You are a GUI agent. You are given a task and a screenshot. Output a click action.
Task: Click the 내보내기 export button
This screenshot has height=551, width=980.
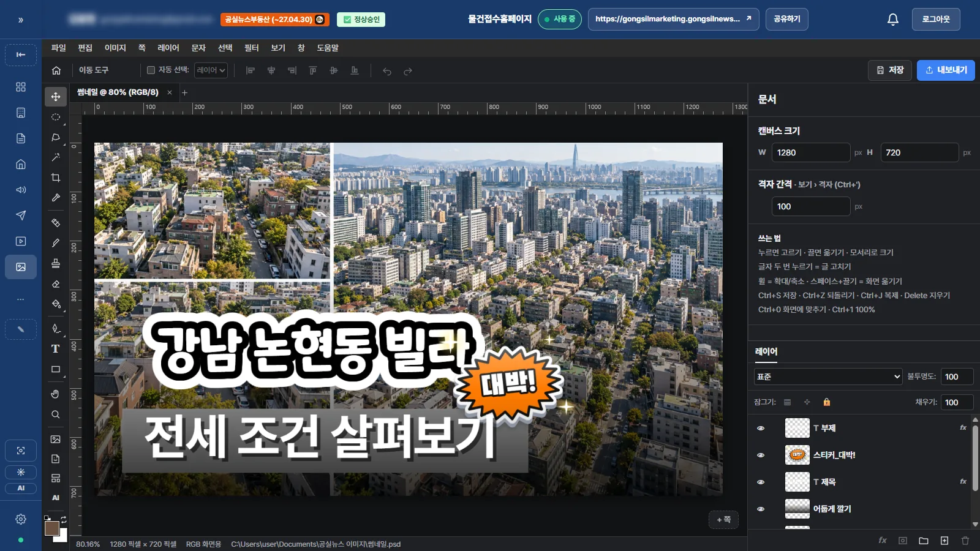click(x=946, y=70)
